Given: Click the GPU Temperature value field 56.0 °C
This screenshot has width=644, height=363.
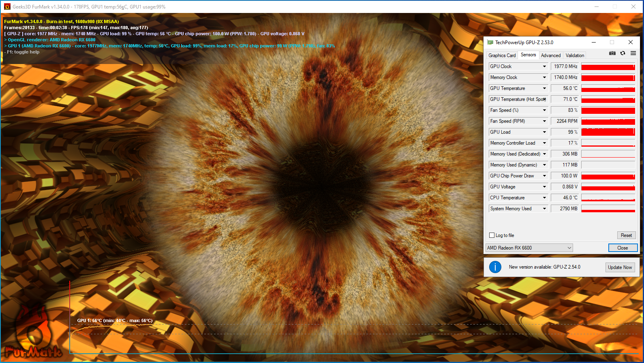Looking at the screenshot, I should pyautogui.click(x=565, y=88).
